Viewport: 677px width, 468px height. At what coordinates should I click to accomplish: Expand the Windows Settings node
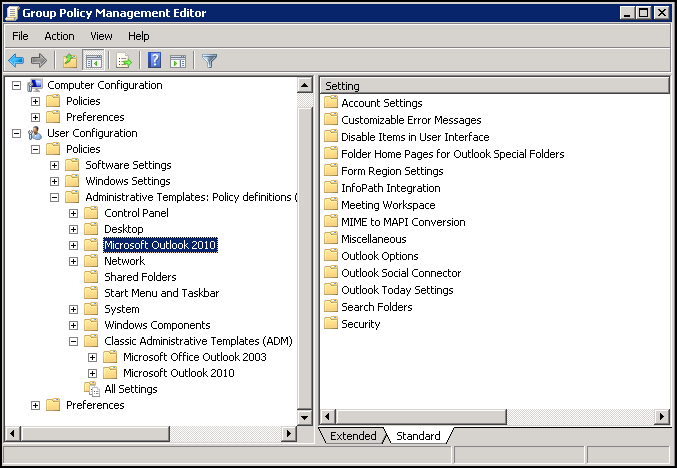pos(54,181)
